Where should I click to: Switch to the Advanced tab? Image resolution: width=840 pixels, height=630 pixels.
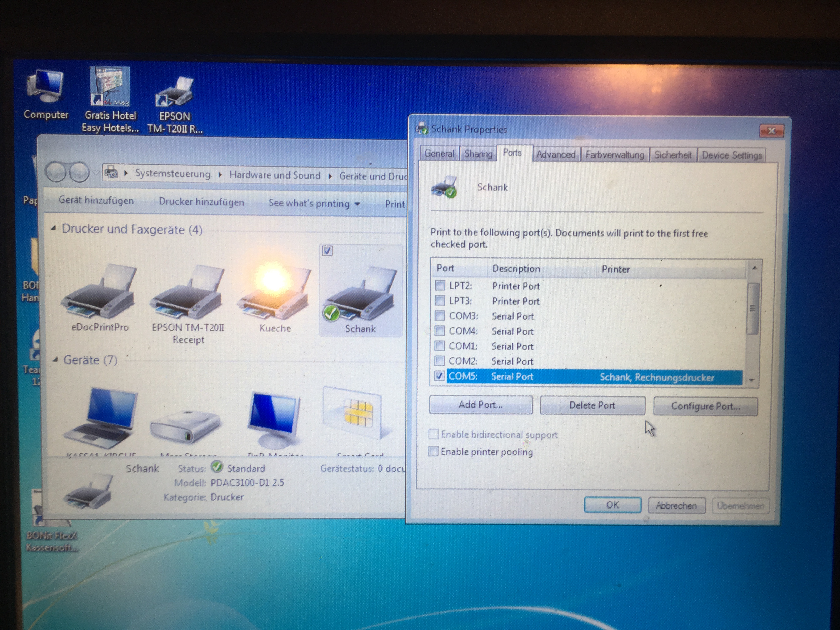pos(556,155)
